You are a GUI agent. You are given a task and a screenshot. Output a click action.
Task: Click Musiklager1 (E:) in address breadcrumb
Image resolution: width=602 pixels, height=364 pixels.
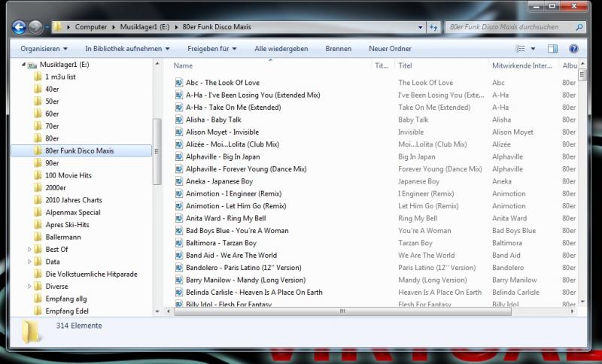point(144,27)
